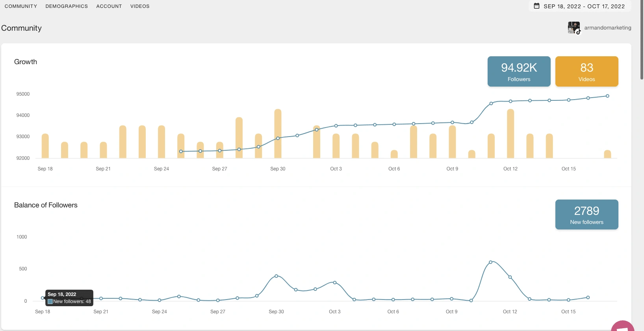
Task: Open the armandomarketing account selector
Action: (x=607, y=28)
